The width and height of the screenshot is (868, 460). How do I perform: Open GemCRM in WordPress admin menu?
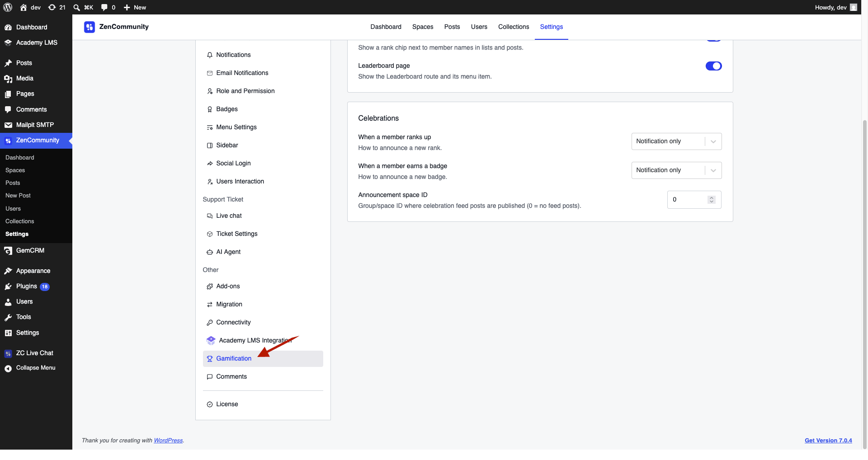coord(36,251)
